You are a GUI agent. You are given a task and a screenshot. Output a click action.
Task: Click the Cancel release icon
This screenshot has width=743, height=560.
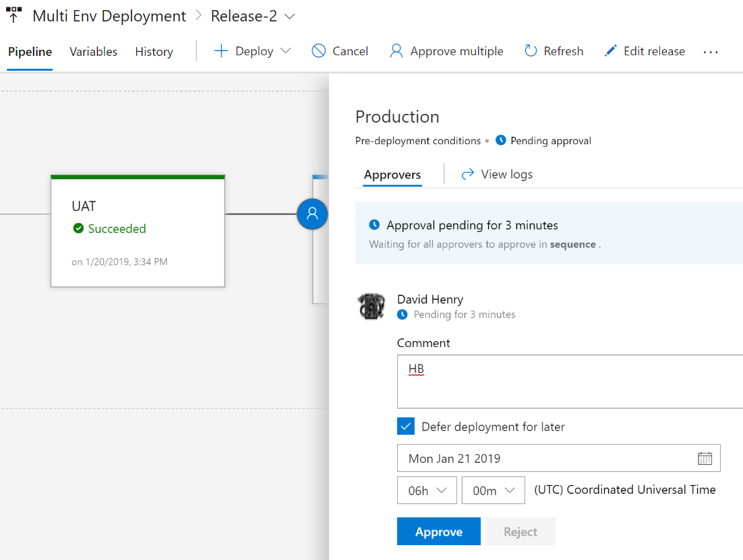pyautogui.click(x=319, y=51)
